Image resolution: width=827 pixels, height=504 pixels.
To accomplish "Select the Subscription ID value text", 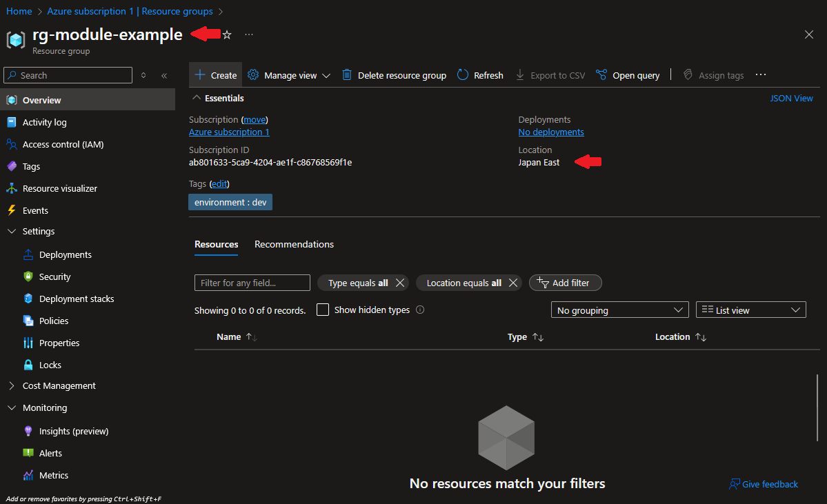I will (270, 163).
